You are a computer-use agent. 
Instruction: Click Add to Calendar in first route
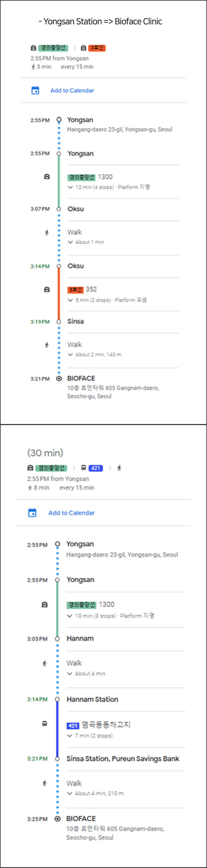(x=72, y=90)
